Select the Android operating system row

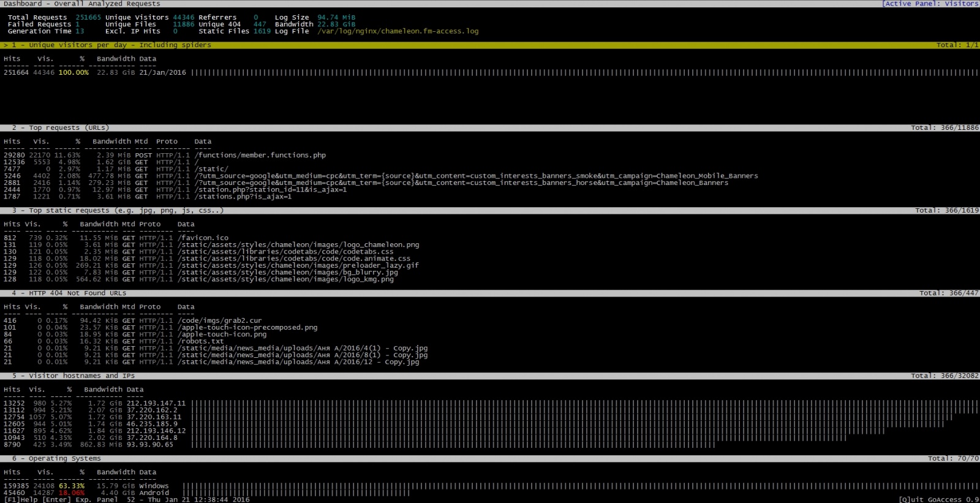(490, 493)
